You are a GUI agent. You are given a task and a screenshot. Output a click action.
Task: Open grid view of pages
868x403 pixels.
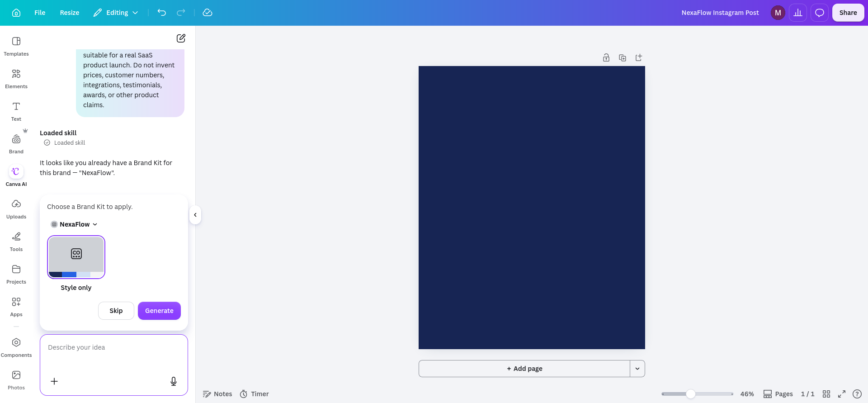coord(826,394)
